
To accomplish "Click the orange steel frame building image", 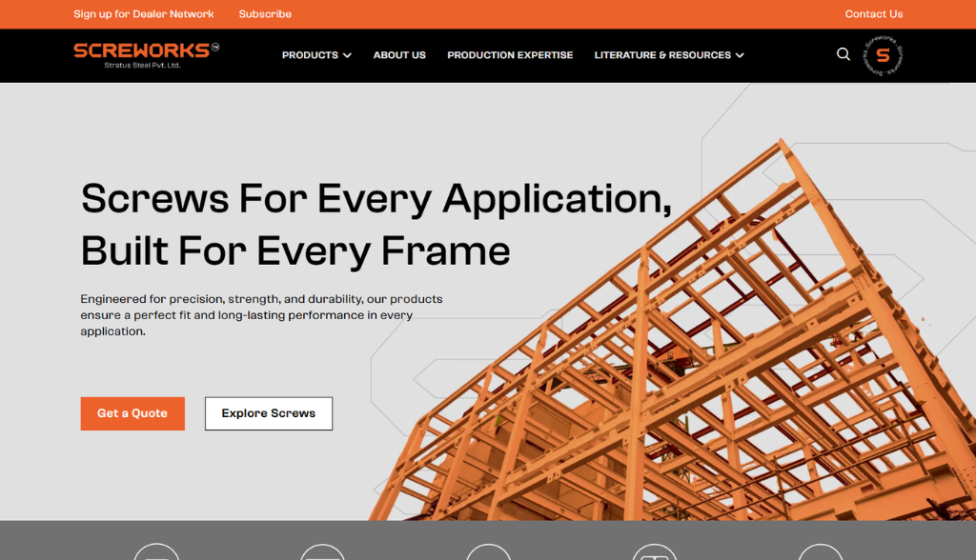I will click(x=686, y=362).
